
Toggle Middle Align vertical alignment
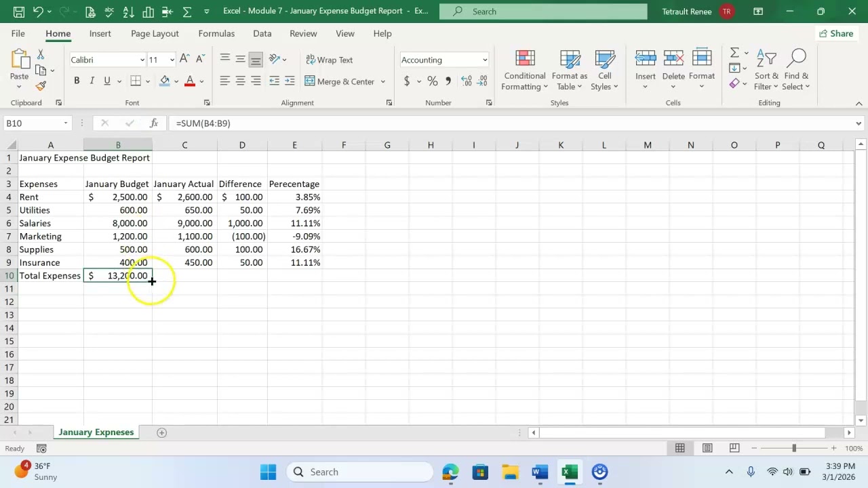[x=240, y=60]
